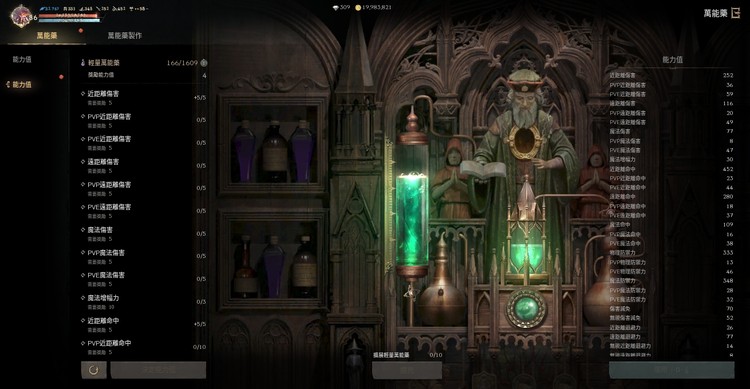Image resolution: width=750 pixels, height=389 pixels.
Task: Click the exit icon beside 萬能藥 title
Action: 736,13
